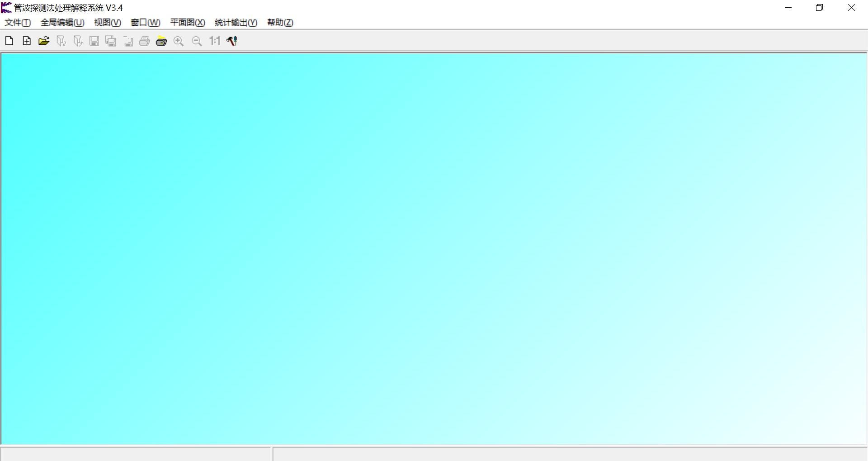Viewport: 868px width, 461px height.
Task: Minimize the application window
Action: point(788,8)
